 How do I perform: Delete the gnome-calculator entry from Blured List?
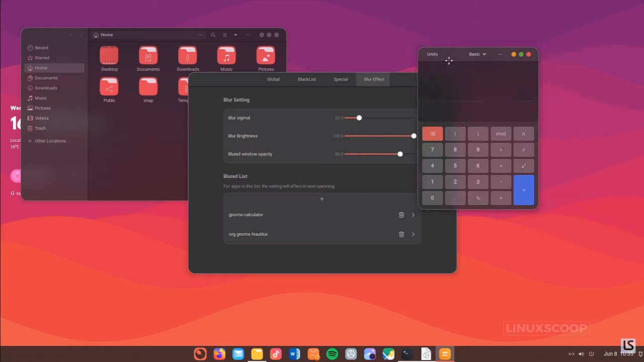(x=401, y=215)
